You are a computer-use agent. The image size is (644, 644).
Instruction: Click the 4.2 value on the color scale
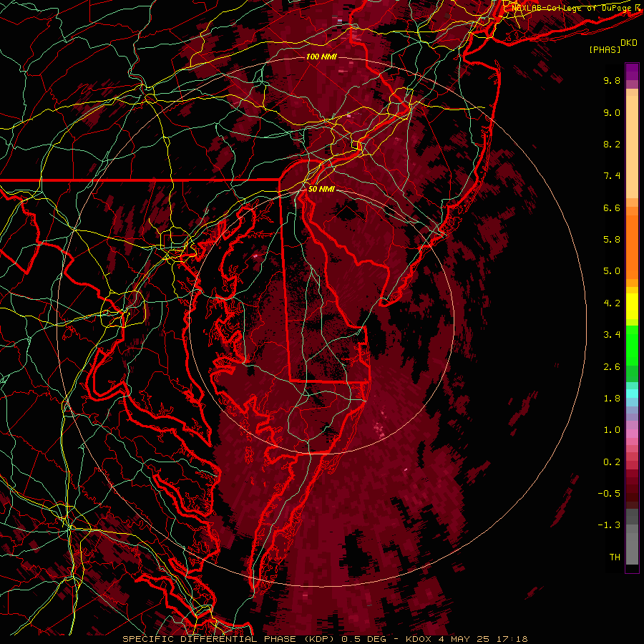pyautogui.click(x=612, y=303)
